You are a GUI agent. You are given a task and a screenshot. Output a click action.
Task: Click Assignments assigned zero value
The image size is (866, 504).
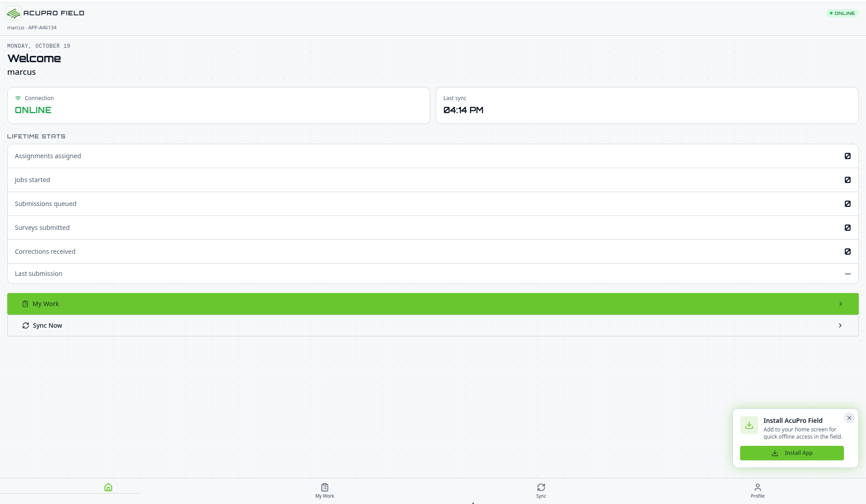[848, 156]
